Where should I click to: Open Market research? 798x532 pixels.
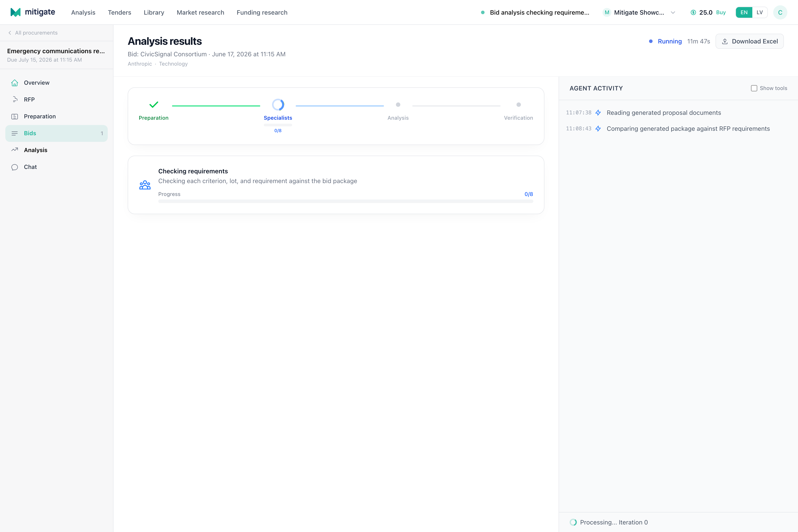200,13
